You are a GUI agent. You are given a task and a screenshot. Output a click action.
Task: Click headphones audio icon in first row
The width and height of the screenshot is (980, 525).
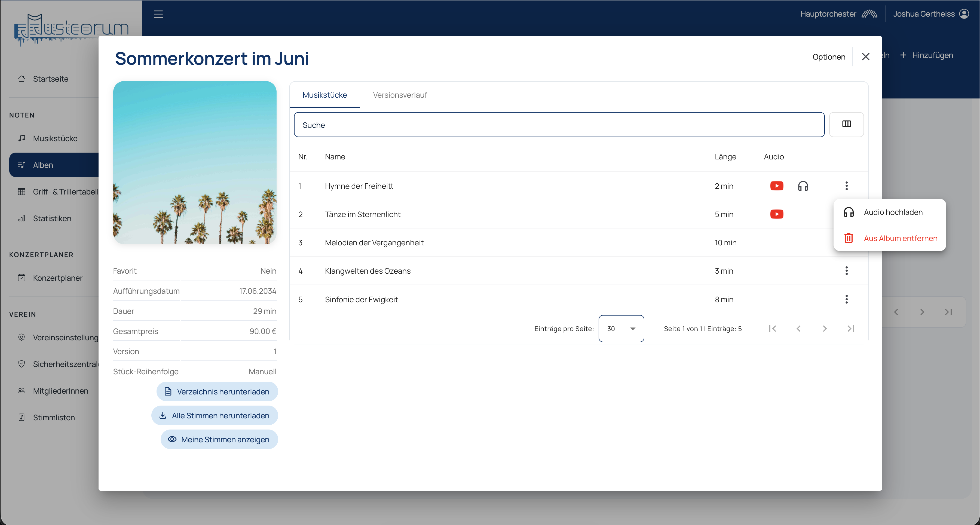pos(803,186)
